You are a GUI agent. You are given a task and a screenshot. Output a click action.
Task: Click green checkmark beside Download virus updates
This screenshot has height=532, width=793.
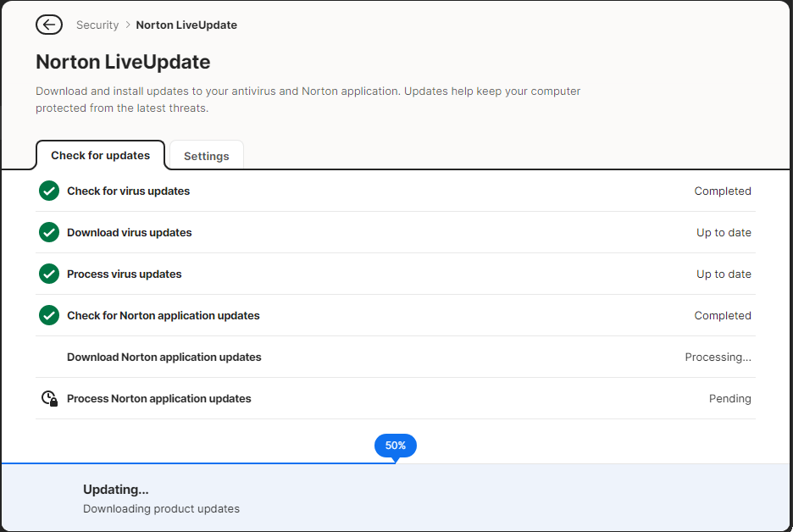click(49, 232)
